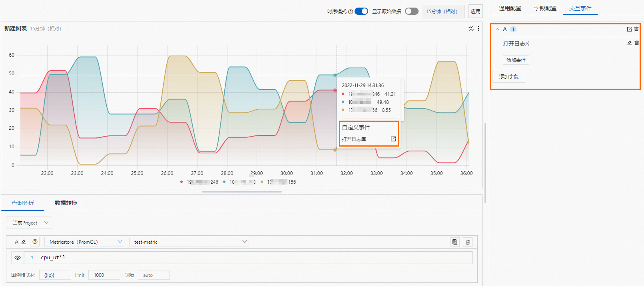Click the chart type switch icon beside the menu
644x286 pixels.
471,28
